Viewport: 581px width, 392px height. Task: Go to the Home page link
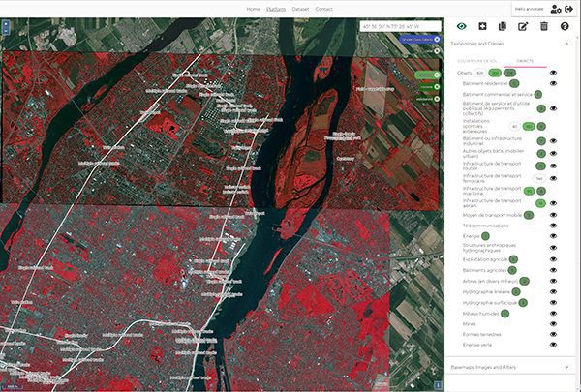(x=254, y=9)
